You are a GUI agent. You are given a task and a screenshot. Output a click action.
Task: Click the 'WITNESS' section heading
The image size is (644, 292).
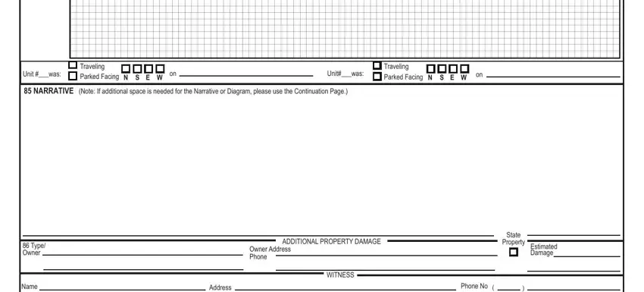click(340, 275)
